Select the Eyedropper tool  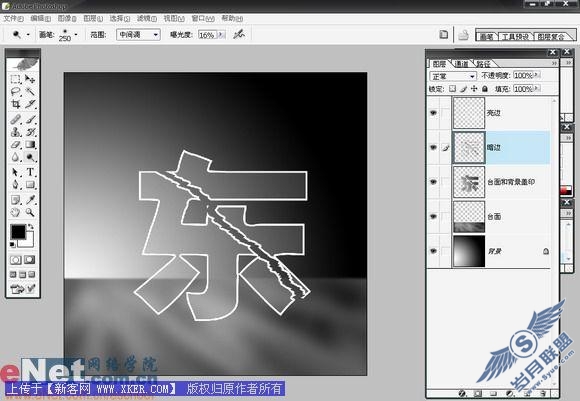pos(30,200)
